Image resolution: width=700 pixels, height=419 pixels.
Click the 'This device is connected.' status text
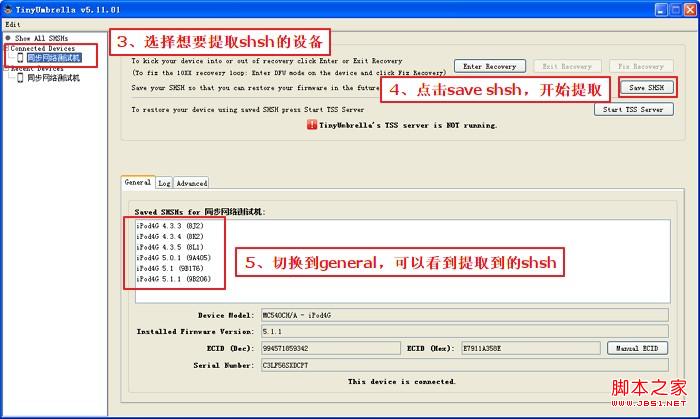tap(402, 382)
